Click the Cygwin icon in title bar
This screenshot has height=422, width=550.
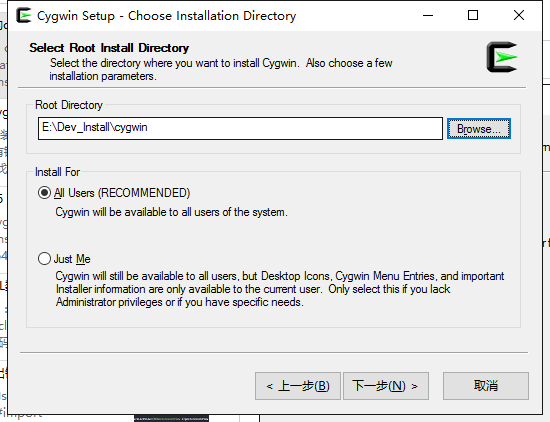click(x=24, y=15)
